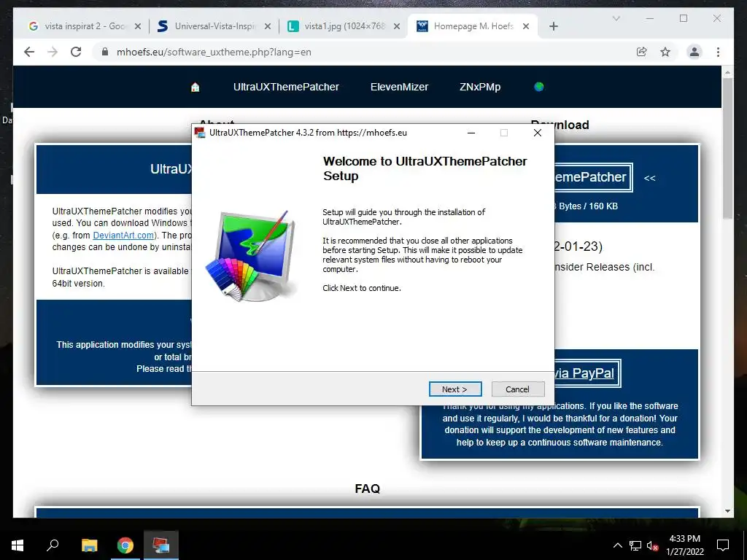This screenshot has height=560, width=747.
Task: Cancel the UltraUXThemePatcher setup wizard
Action: click(x=517, y=389)
